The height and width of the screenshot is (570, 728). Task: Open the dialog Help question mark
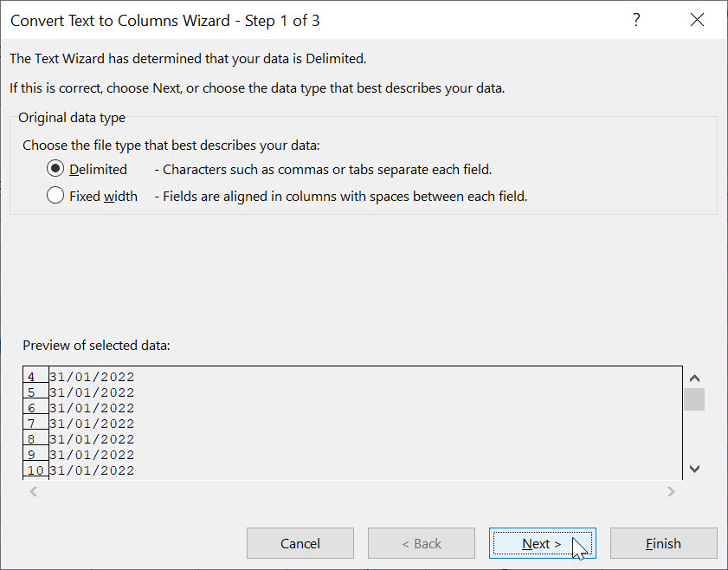[636, 19]
